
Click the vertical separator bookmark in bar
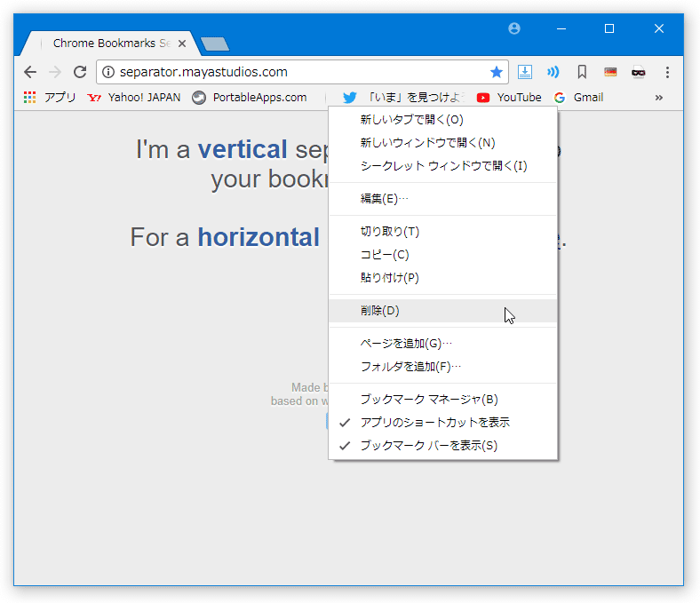tap(326, 98)
